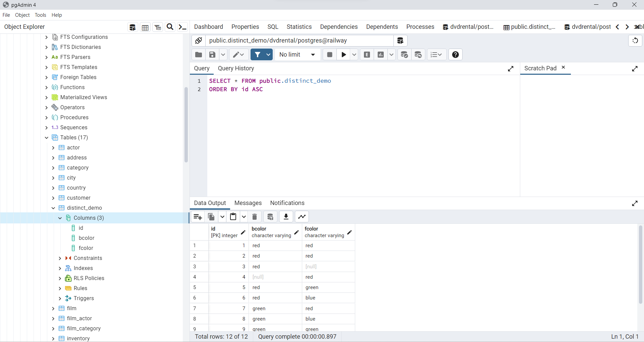The image size is (644, 342).
Task: Open the Graph Visualiser line chart icon
Action: click(x=302, y=217)
